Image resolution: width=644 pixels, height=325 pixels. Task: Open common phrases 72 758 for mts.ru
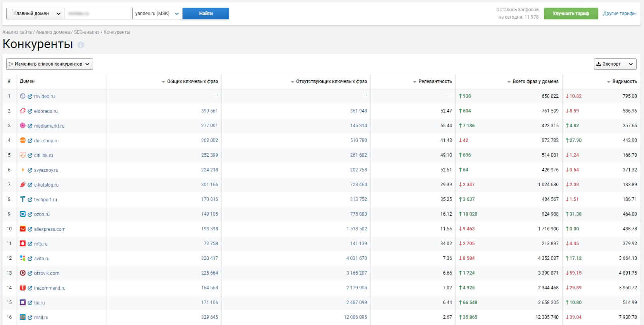pyautogui.click(x=211, y=244)
